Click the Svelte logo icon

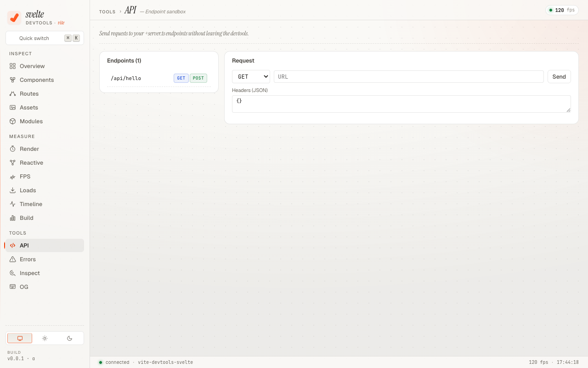[x=14, y=18]
